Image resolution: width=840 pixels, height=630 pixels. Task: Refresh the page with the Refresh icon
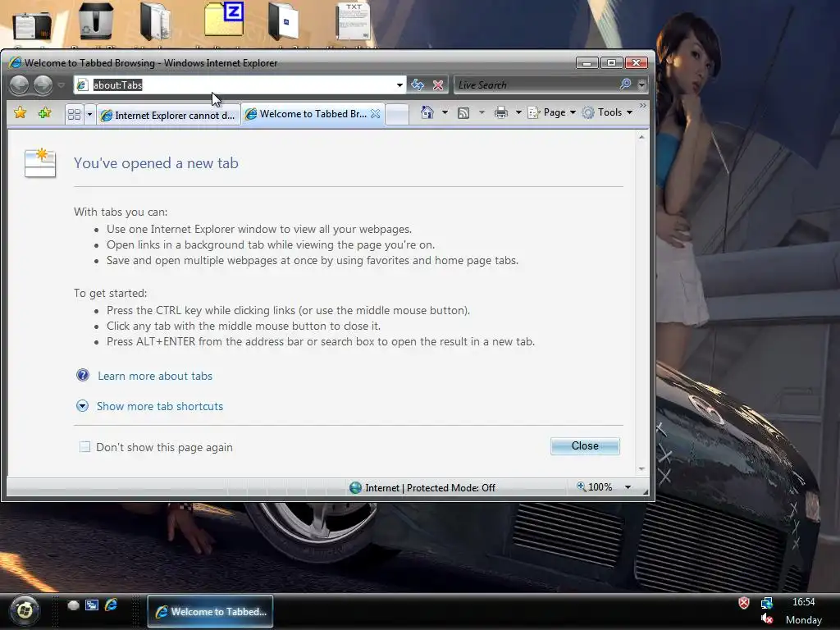tap(418, 84)
